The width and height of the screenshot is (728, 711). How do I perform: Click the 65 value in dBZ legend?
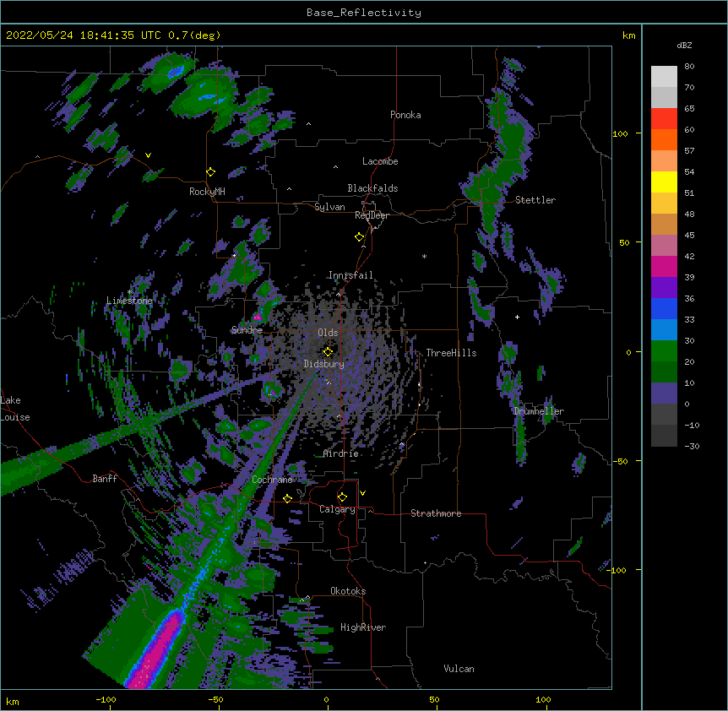(689, 108)
